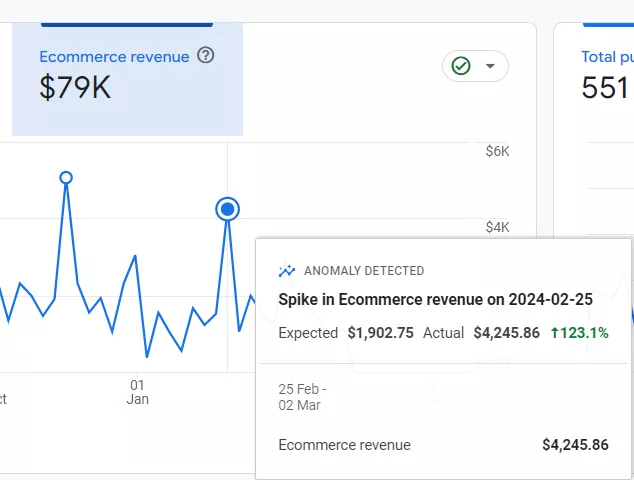This screenshot has height=480, width=634.
Task: Click the Ecommerce revenue row in tooltip
Action: click(x=443, y=445)
